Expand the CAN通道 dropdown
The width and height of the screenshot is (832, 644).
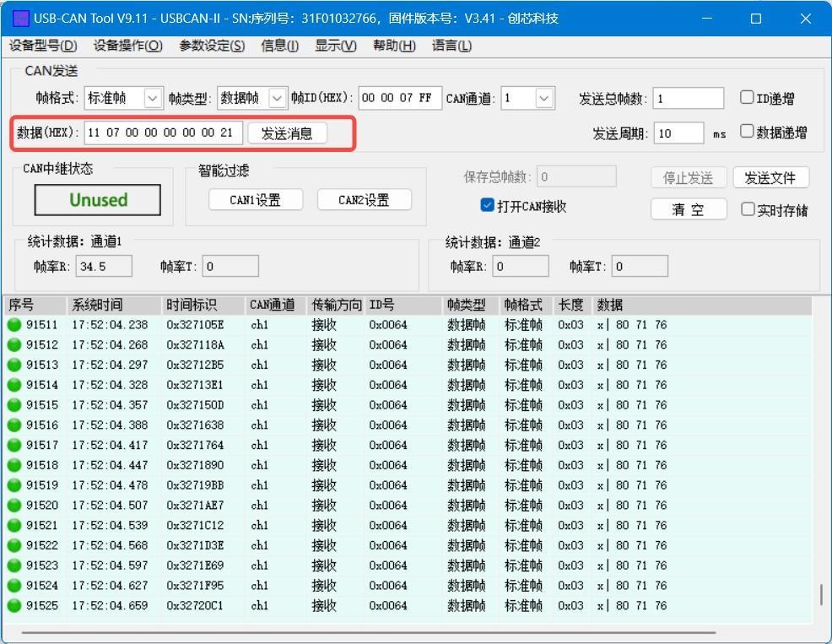544,99
